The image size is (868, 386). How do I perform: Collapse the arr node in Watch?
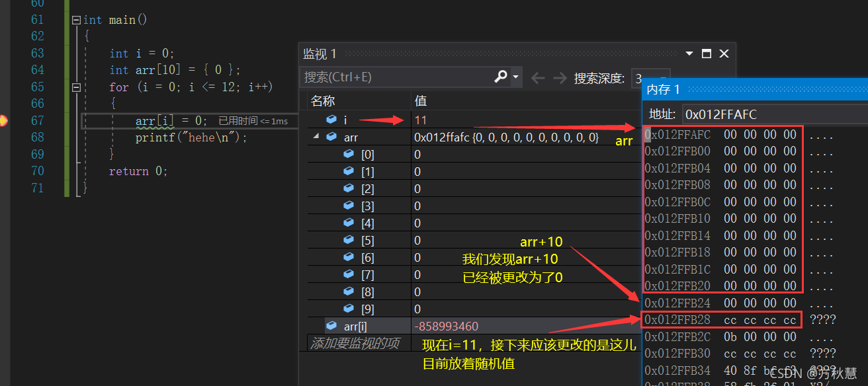coord(315,137)
